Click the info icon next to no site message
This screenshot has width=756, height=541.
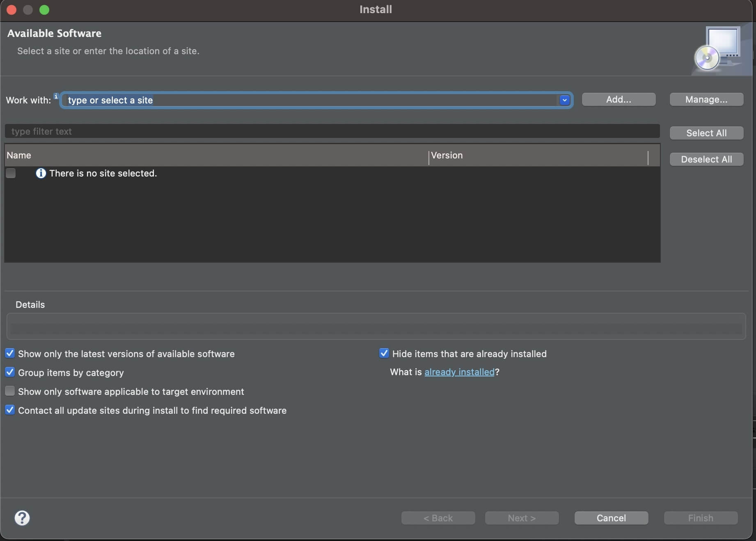click(x=41, y=173)
